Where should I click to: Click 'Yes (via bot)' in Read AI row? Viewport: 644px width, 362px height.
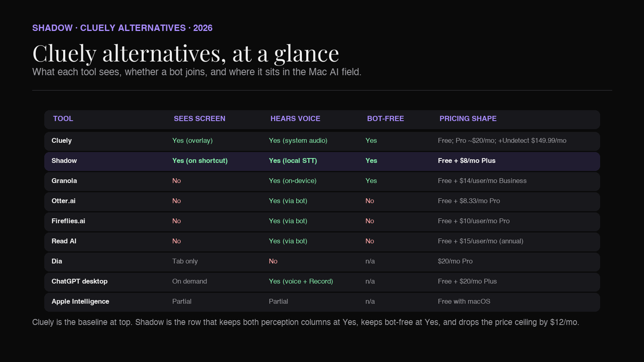click(288, 241)
